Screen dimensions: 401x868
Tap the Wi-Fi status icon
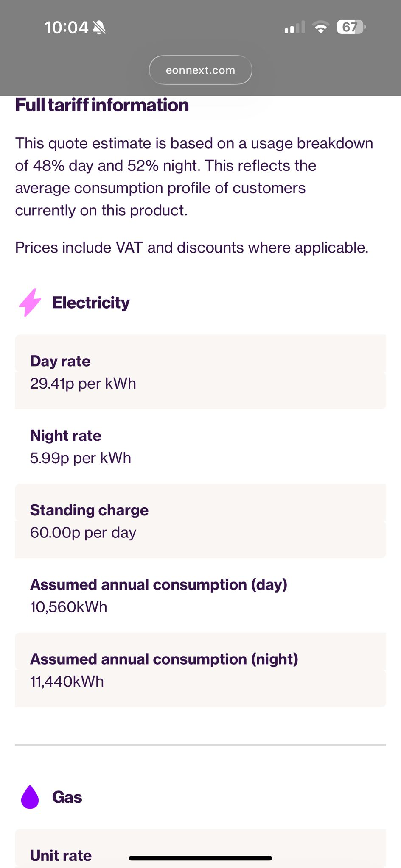click(x=321, y=28)
